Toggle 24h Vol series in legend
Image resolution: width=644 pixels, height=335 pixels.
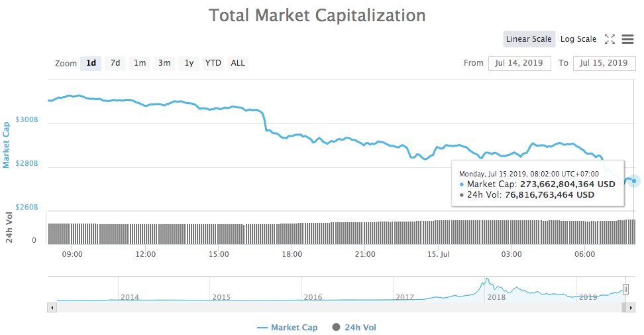pos(354,328)
